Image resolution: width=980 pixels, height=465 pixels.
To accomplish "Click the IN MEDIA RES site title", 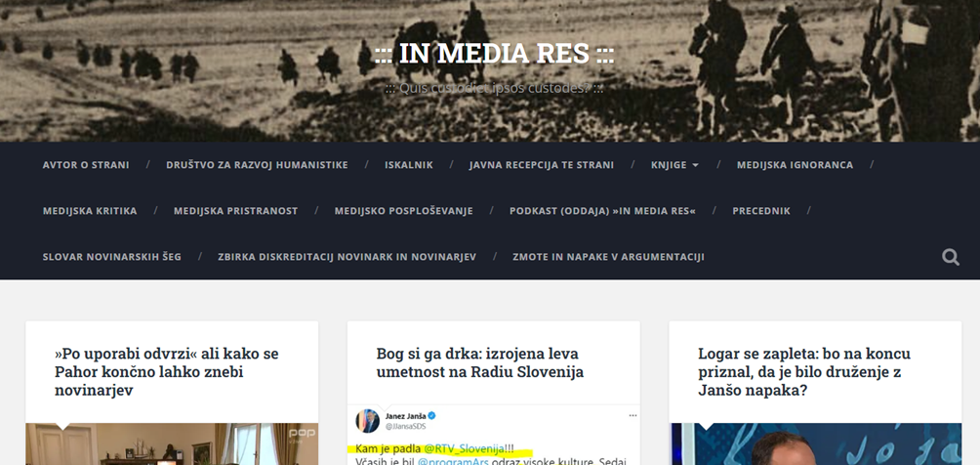I will coord(494,53).
